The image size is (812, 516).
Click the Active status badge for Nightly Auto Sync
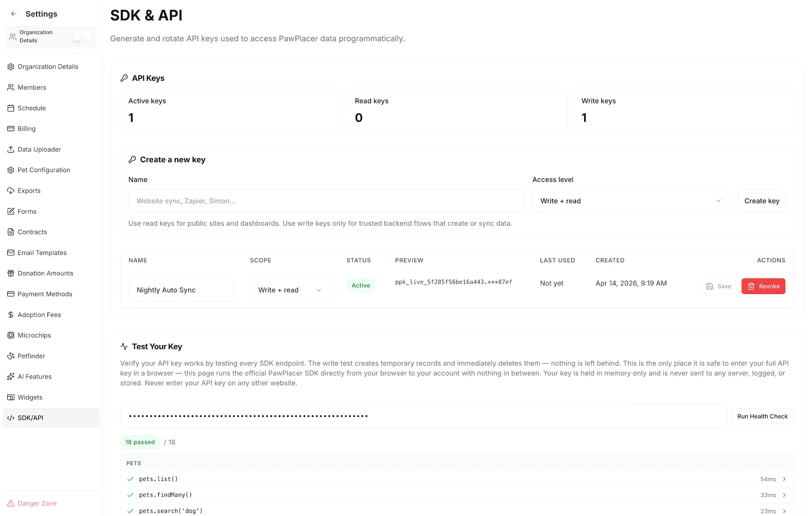[x=360, y=285]
